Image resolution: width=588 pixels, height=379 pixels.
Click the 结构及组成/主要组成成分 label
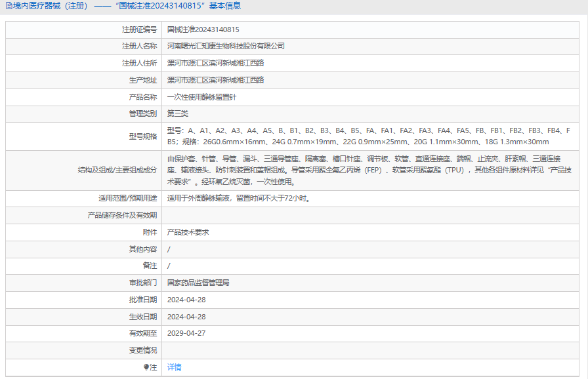click(x=117, y=170)
